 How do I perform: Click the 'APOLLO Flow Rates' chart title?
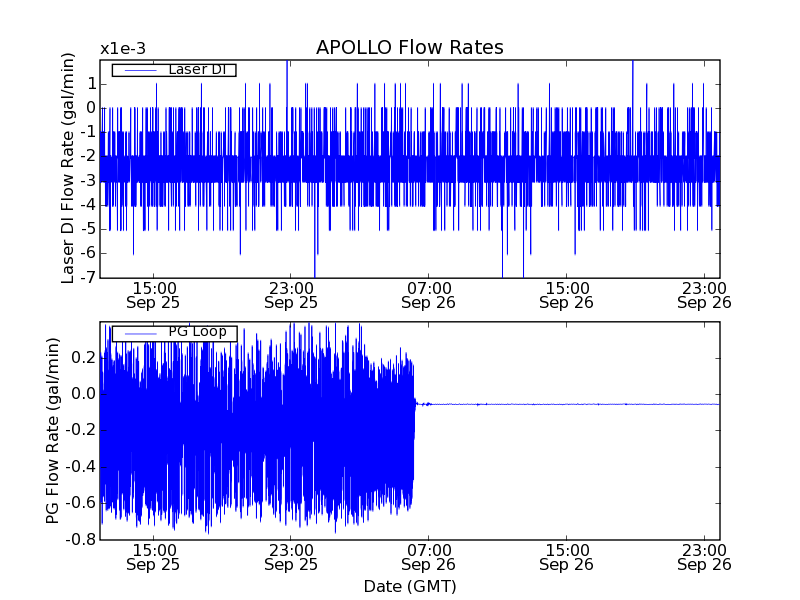click(410, 47)
